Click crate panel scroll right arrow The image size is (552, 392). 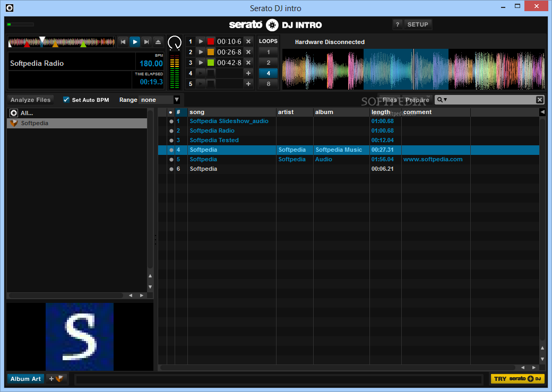coord(142,295)
